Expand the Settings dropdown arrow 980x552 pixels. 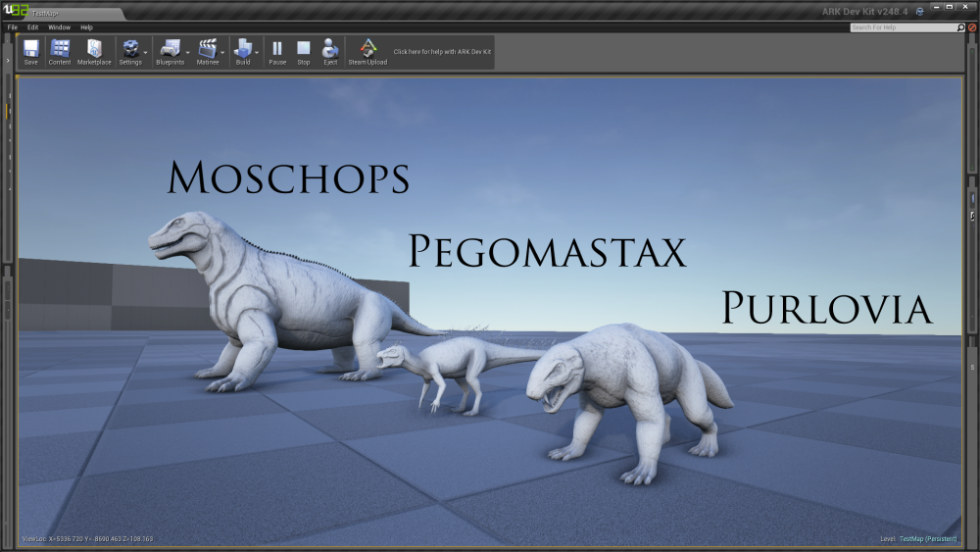coord(146,53)
